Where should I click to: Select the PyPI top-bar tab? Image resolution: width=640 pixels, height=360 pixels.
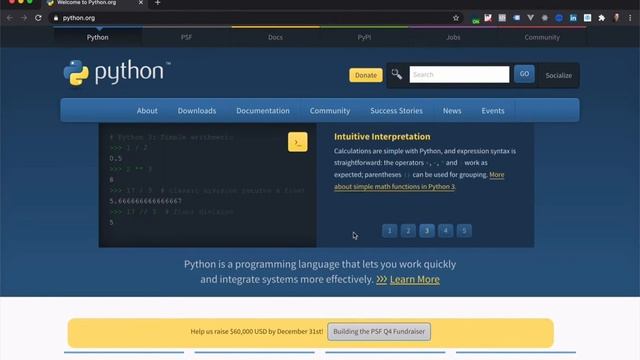364,37
